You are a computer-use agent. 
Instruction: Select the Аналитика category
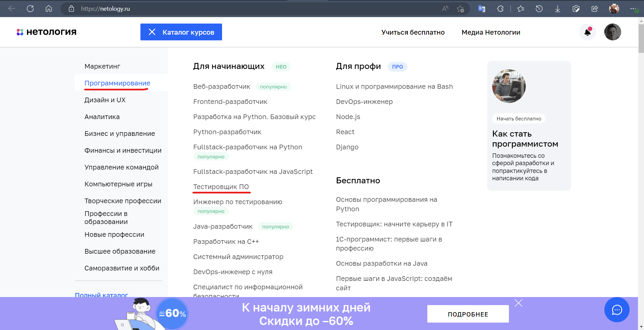102,117
